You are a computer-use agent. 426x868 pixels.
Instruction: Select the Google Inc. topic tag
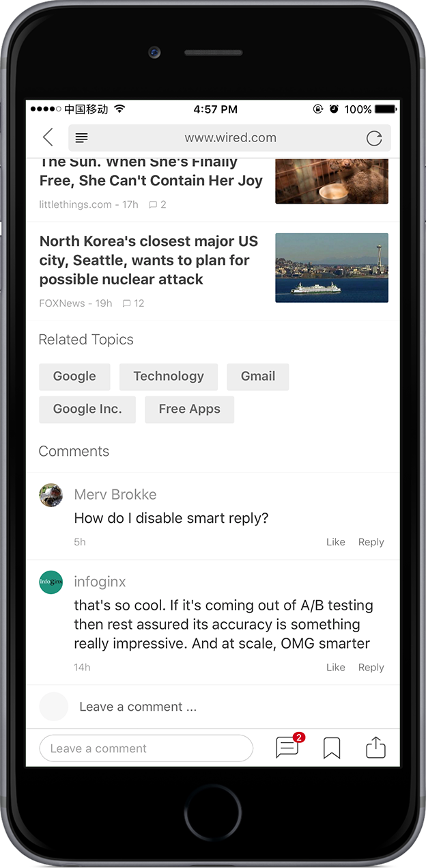(87, 409)
